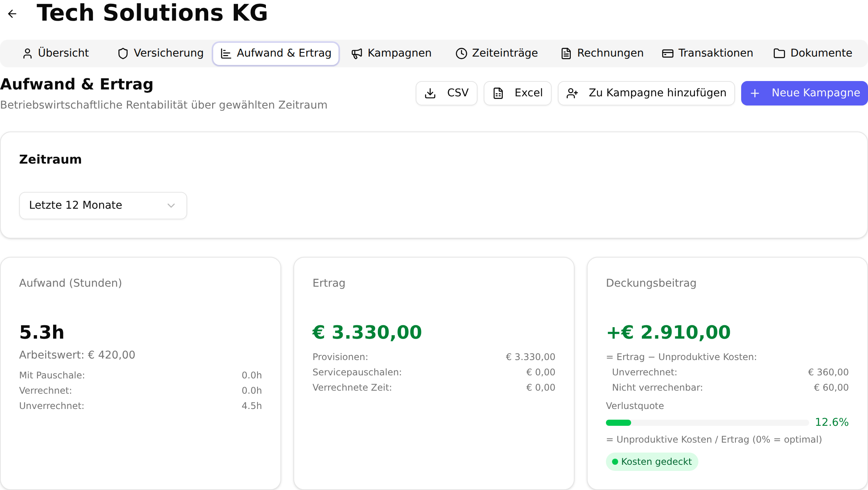Click the clock icon on Zeiteinträge tab
868x490 pixels.
point(461,54)
